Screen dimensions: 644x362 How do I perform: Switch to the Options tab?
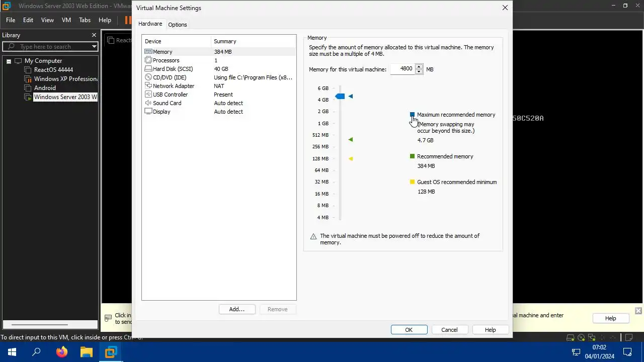pos(178,25)
